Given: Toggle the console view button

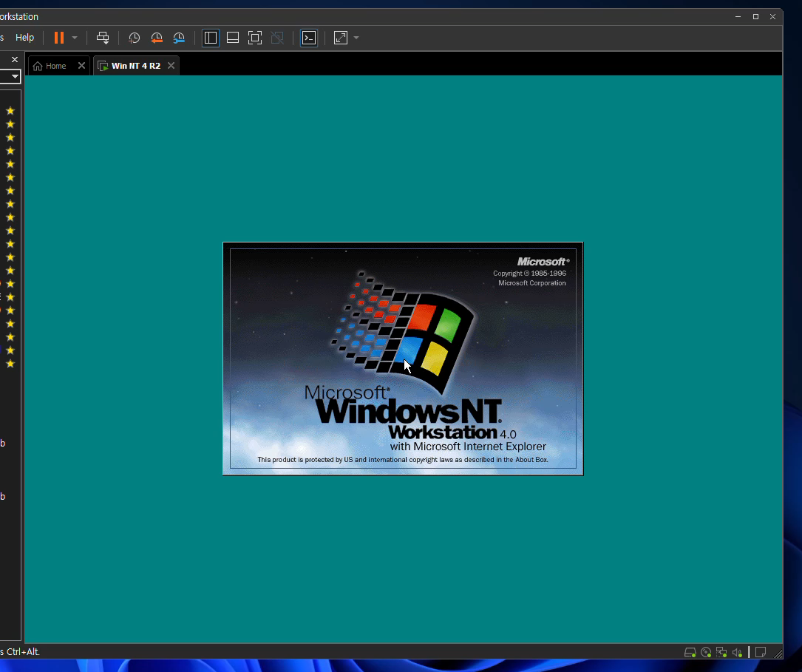Looking at the screenshot, I should click(x=309, y=38).
